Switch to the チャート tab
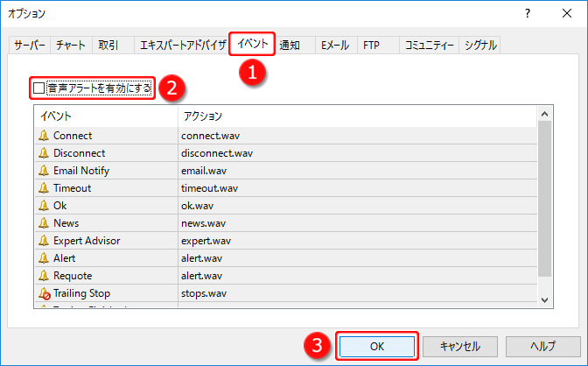Image resolution: width=588 pixels, height=366 pixels. 71,46
